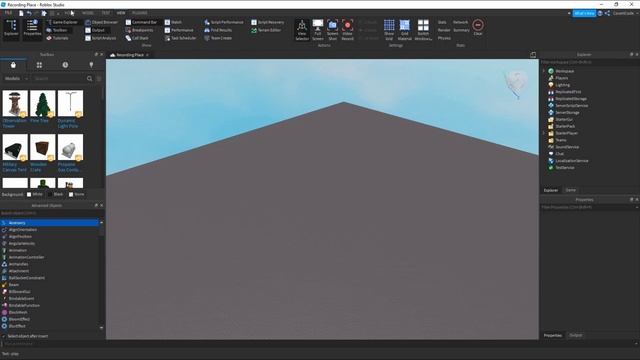
Task: Expand the StarterPlayer node in Explorer
Action: click(x=544, y=133)
